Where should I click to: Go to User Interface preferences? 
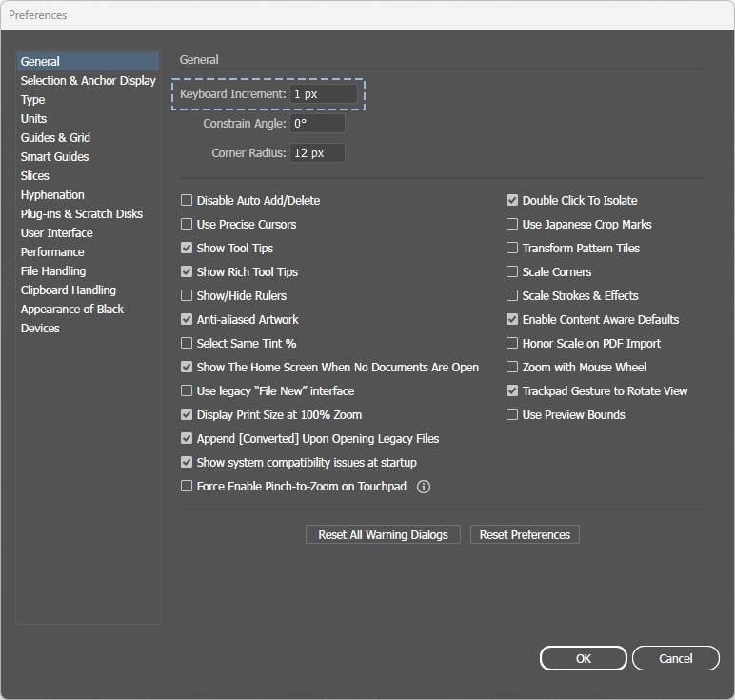(x=89, y=233)
